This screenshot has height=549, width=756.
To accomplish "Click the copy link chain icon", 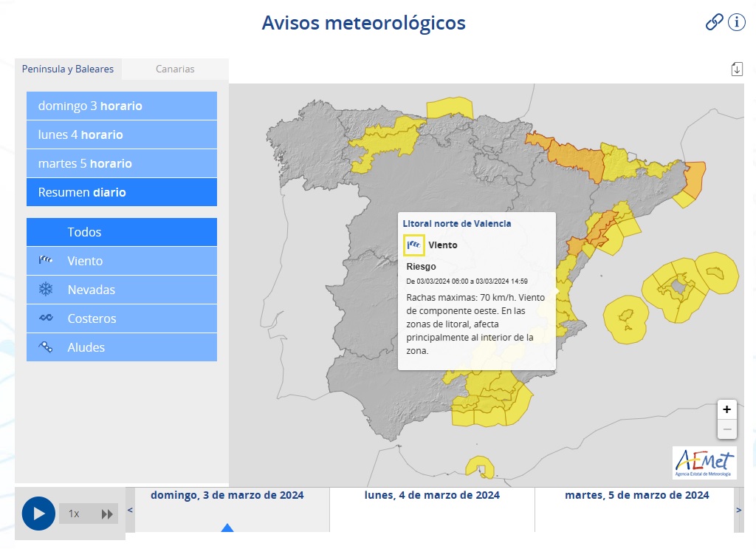I will 714,22.
